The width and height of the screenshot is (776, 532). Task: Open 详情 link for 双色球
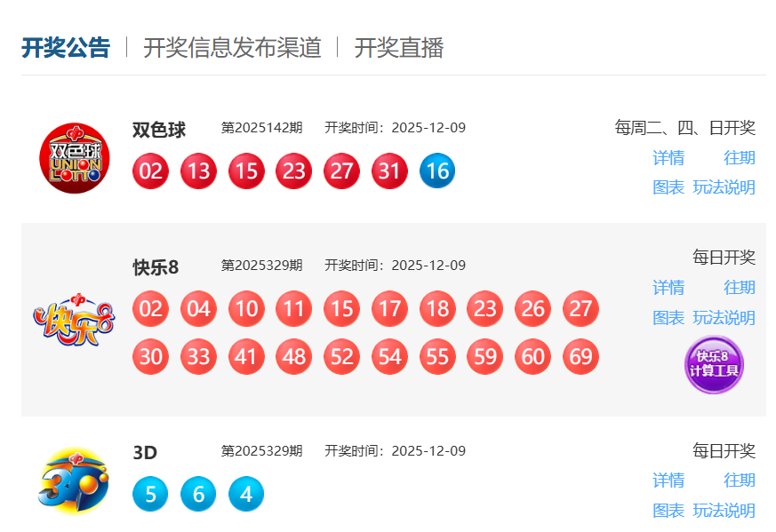[x=668, y=158]
